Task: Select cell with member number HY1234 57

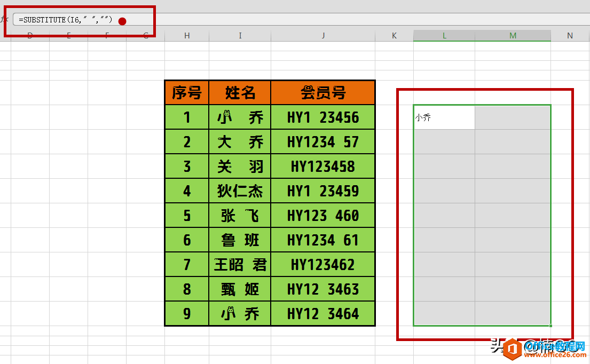Action: click(x=323, y=142)
